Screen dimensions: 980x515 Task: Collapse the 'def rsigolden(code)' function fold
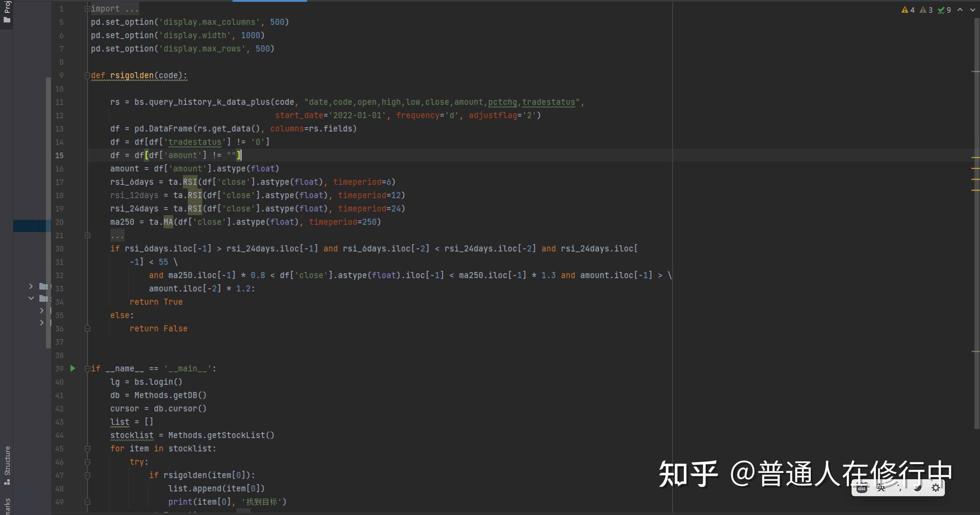click(x=87, y=75)
